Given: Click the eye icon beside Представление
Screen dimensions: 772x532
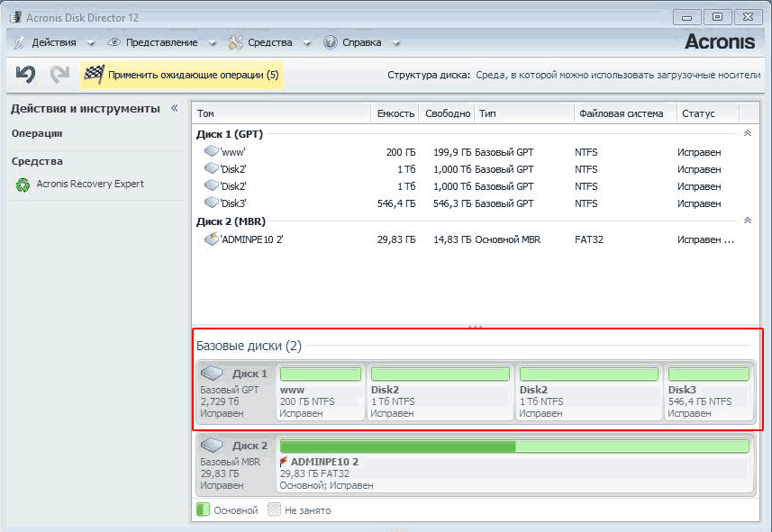Looking at the screenshot, I should 114,42.
